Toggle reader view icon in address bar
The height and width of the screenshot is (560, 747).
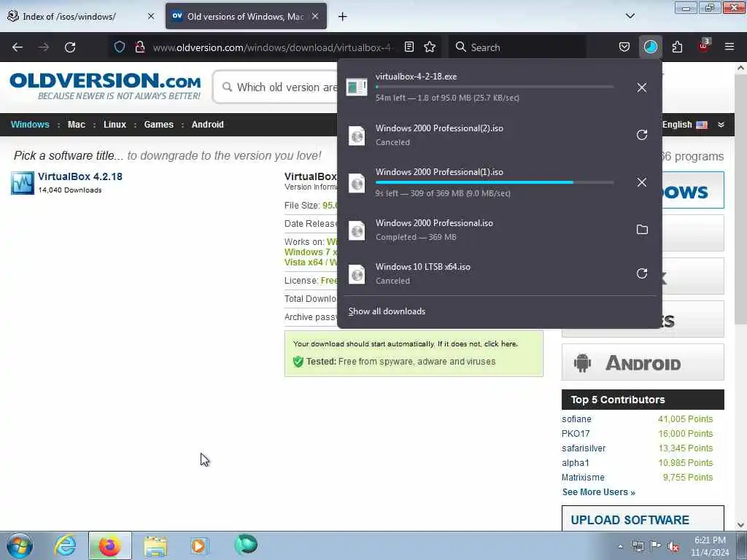point(409,47)
